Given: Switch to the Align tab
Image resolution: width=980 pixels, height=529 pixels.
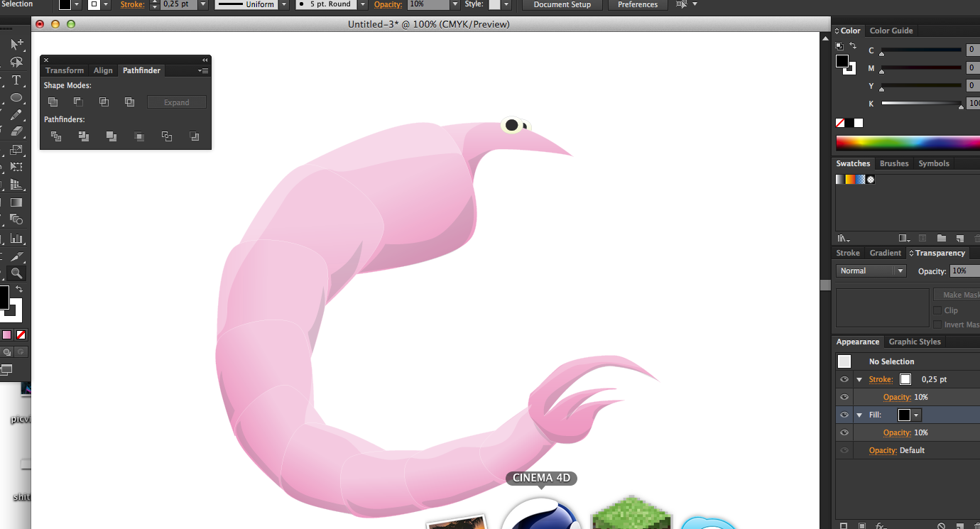Looking at the screenshot, I should (x=103, y=70).
